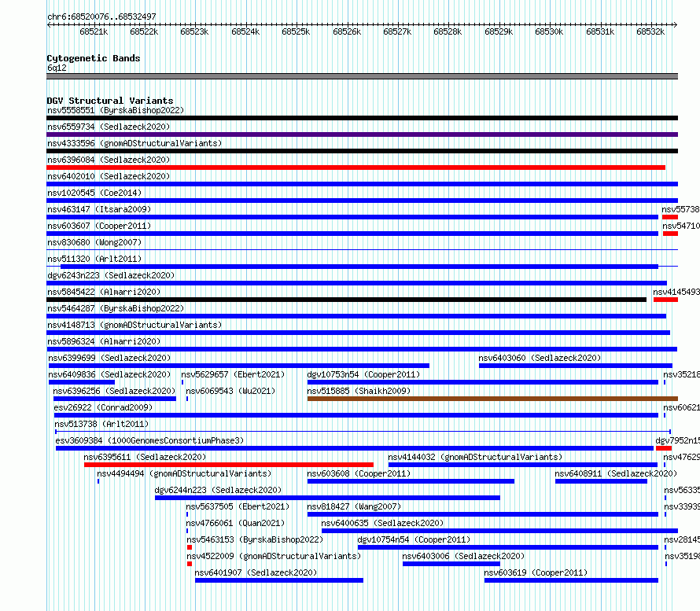Screen dimensions: 700x611
Task: Select nsv6395611 (Sedlazeck2020) label
Action: 145,457
